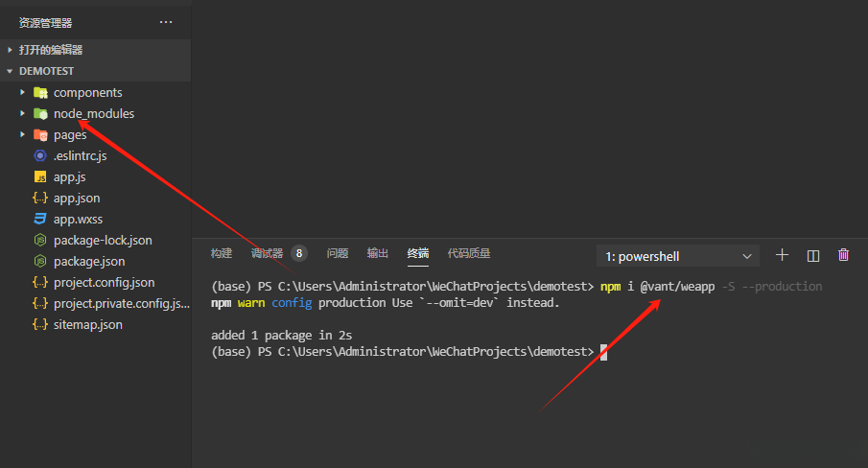Click the sitemap.json braces icon
868x468 pixels.
point(40,325)
